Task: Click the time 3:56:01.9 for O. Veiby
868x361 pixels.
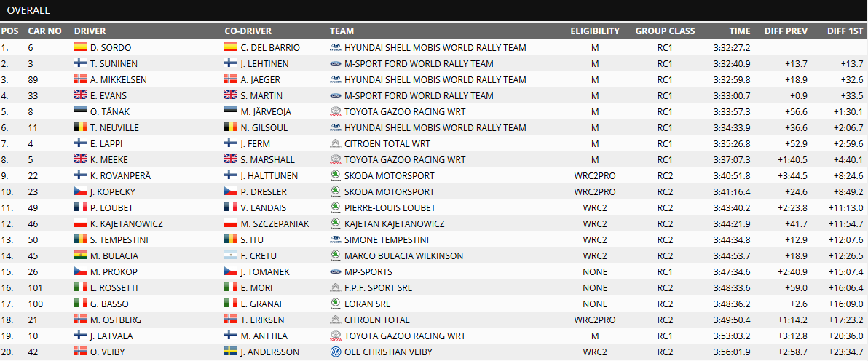Action: pos(733,352)
